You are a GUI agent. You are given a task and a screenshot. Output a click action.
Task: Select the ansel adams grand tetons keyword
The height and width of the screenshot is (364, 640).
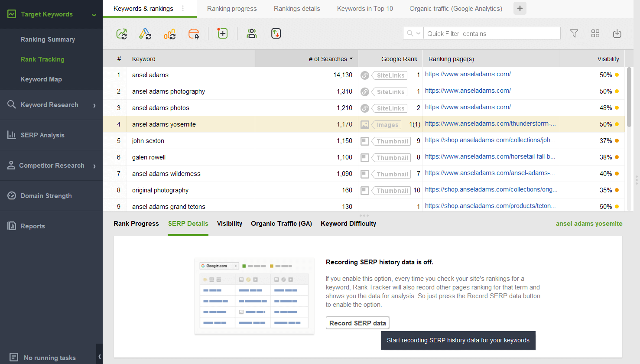[x=169, y=207]
